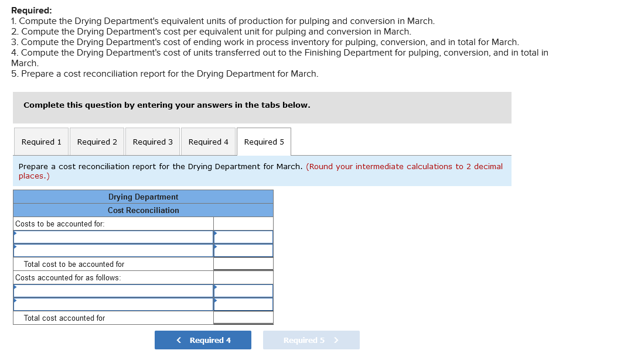The height and width of the screenshot is (364, 624).
Task: Select the Total cost accounted for amount cell
Action: [244, 318]
